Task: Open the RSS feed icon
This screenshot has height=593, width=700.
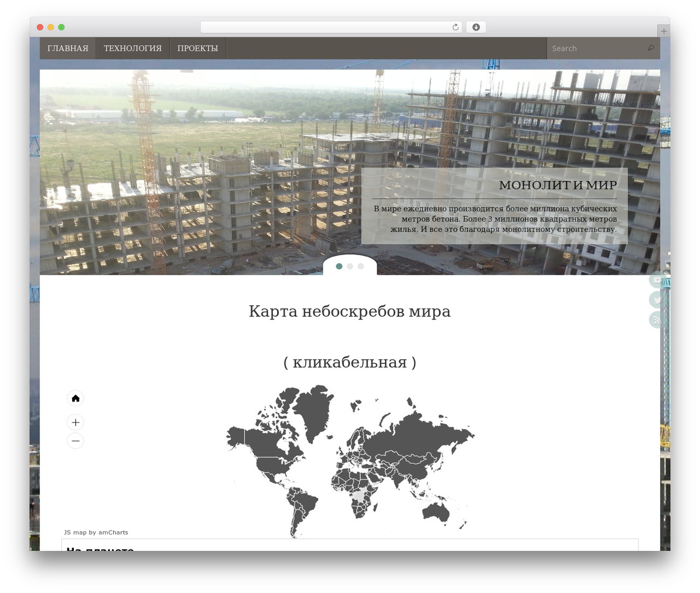Action: (657, 319)
